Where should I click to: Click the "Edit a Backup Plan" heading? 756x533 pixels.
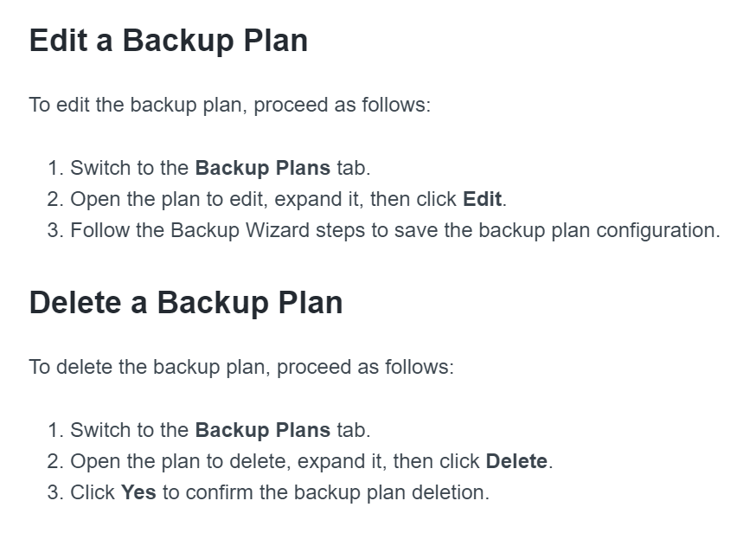[x=169, y=41]
